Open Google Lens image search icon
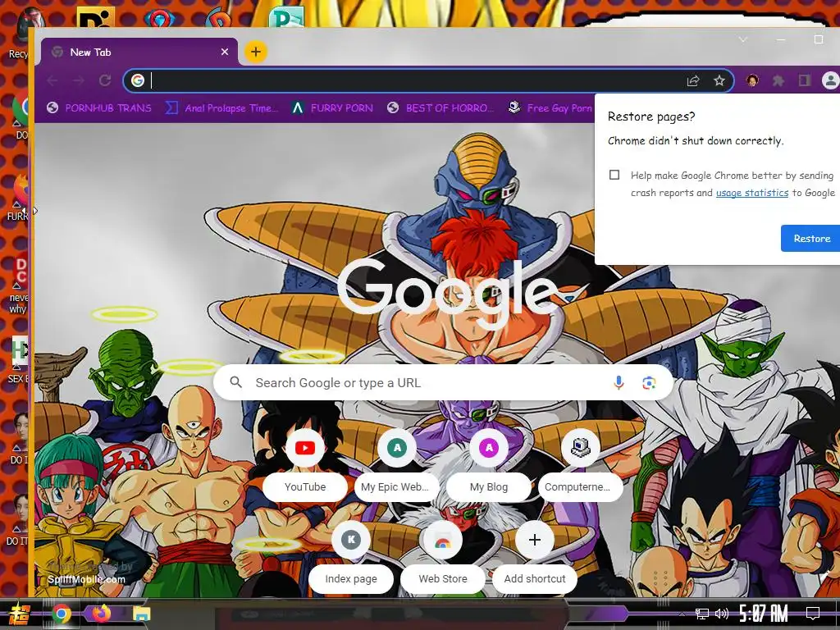 pyautogui.click(x=649, y=382)
